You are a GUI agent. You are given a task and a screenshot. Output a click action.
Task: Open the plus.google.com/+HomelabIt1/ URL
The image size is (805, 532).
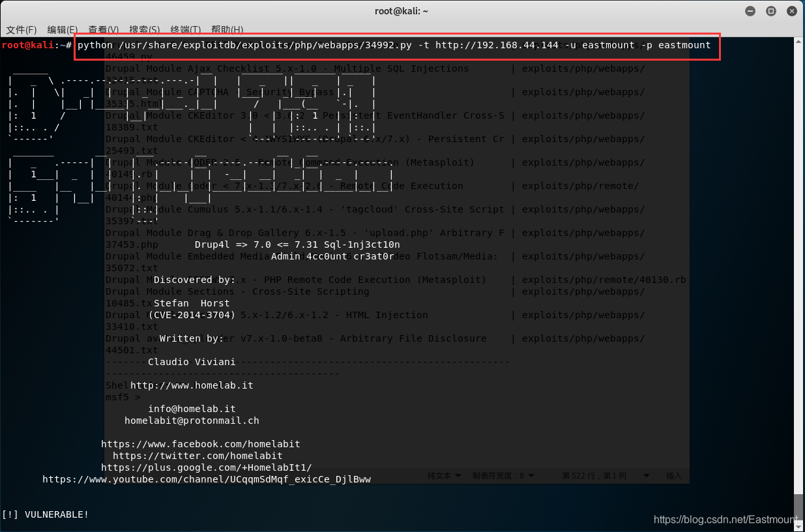click(207, 467)
